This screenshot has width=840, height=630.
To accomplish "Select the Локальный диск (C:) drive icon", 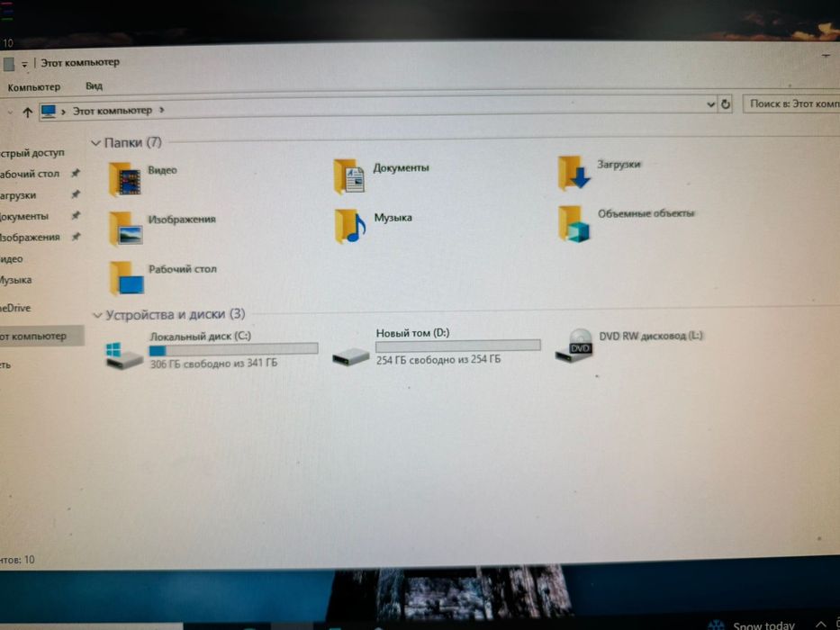I will click(123, 355).
